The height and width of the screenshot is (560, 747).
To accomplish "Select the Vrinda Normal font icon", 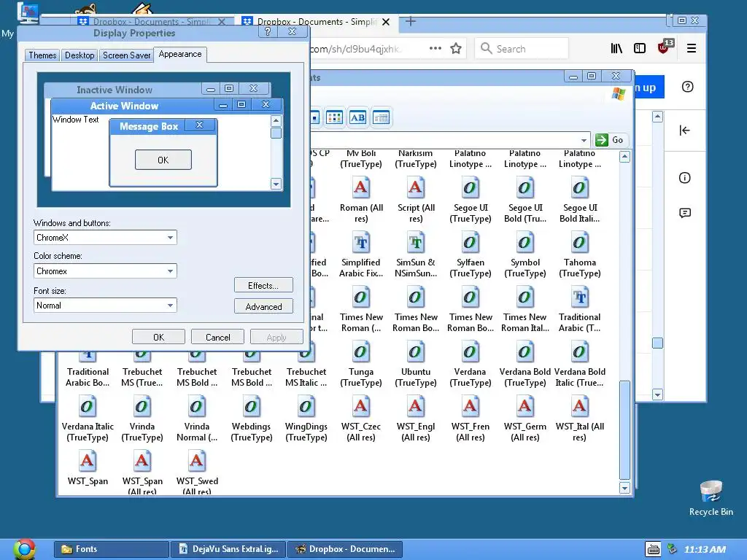I will tap(197, 407).
